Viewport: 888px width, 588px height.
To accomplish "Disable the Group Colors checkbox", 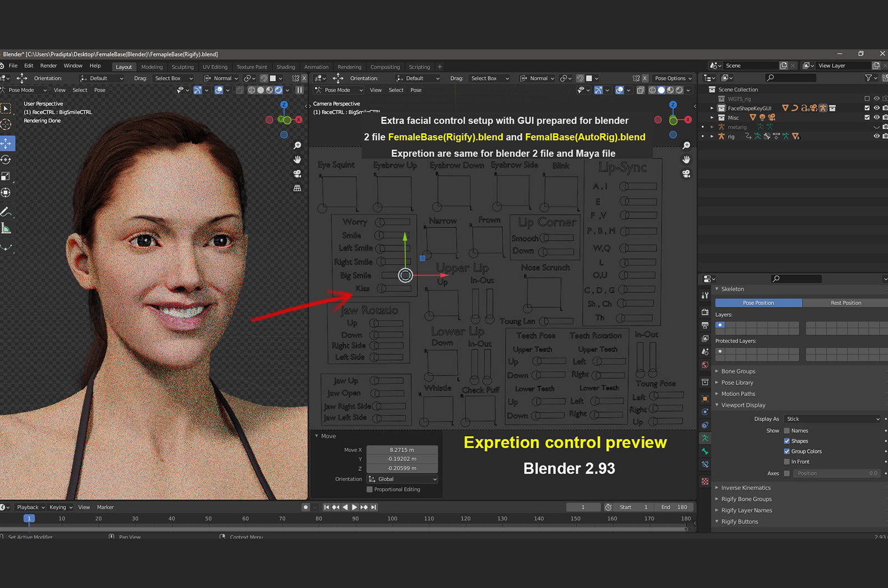I will click(x=786, y=452).
